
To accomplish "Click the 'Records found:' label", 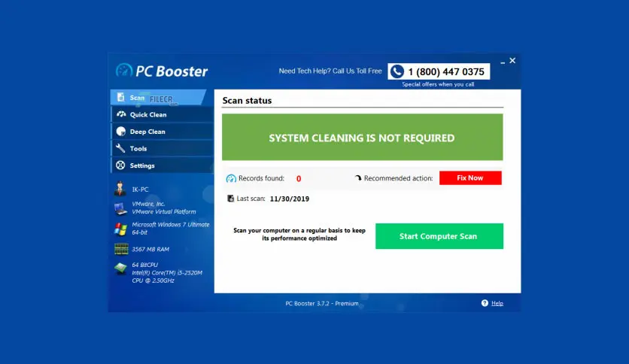I will coord(261,178).
